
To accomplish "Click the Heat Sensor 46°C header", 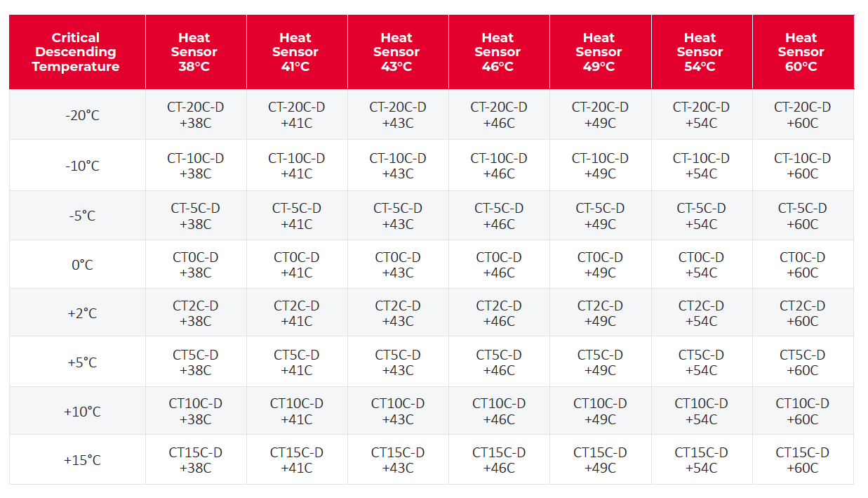I will tap(498, 52).
